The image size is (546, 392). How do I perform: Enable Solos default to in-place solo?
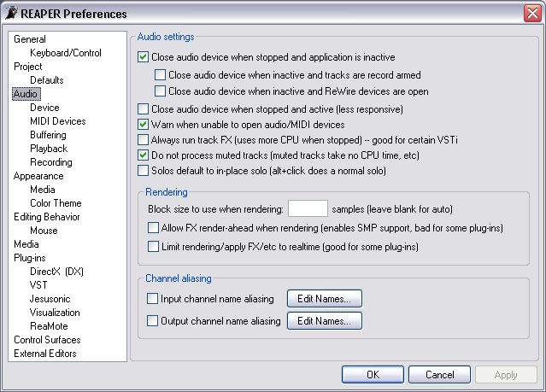[x=143, y=171]
